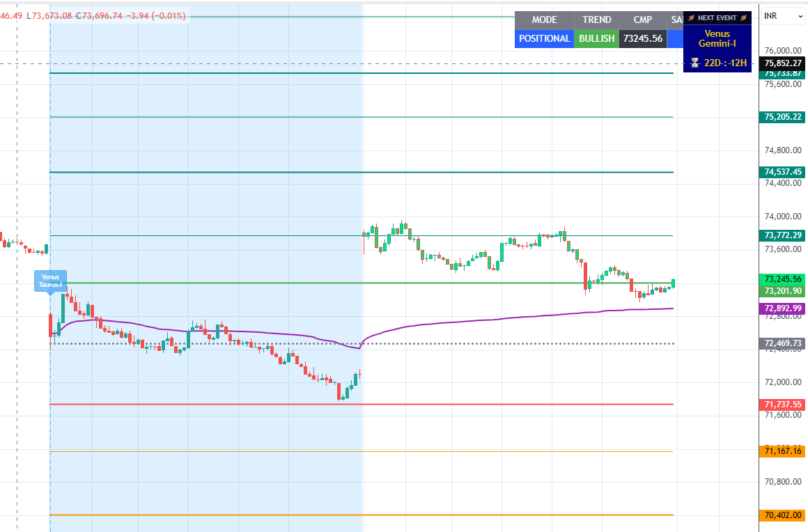This screenshot has height=532, width=808.
Task: Click the 76,000.00 axis tick label
Action: pos(783,50)
